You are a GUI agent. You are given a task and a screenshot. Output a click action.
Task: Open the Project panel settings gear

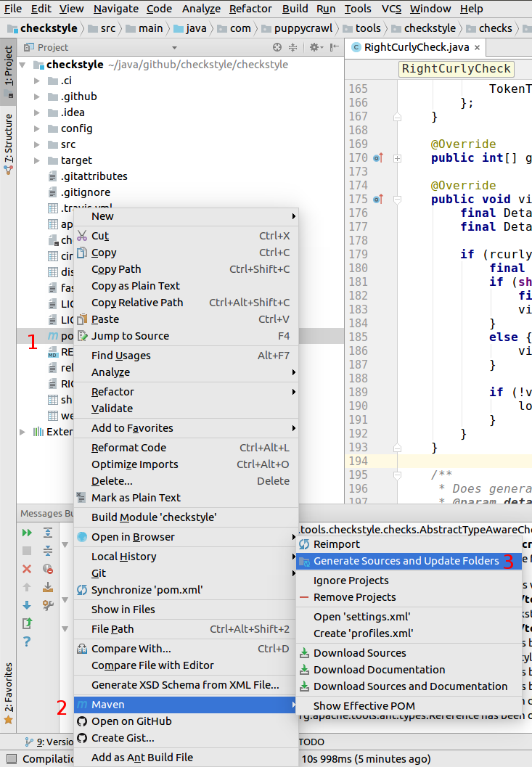point(314,47)
